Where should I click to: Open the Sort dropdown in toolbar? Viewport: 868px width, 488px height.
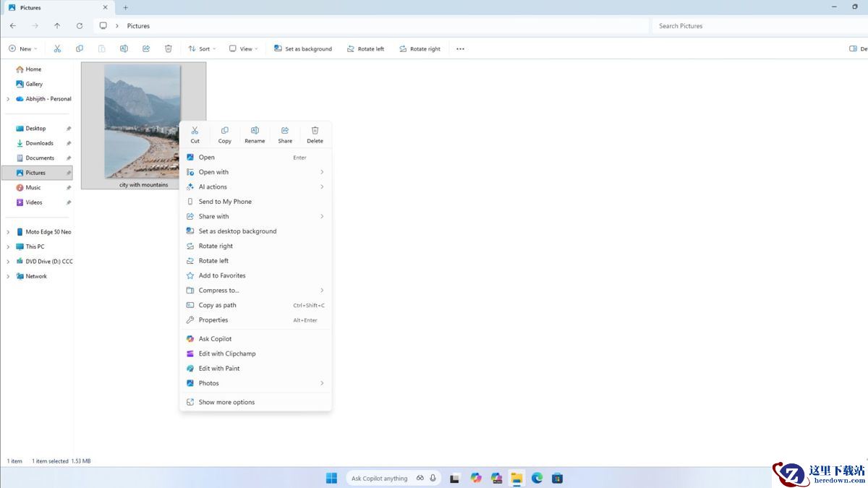[x=202, y=48]
